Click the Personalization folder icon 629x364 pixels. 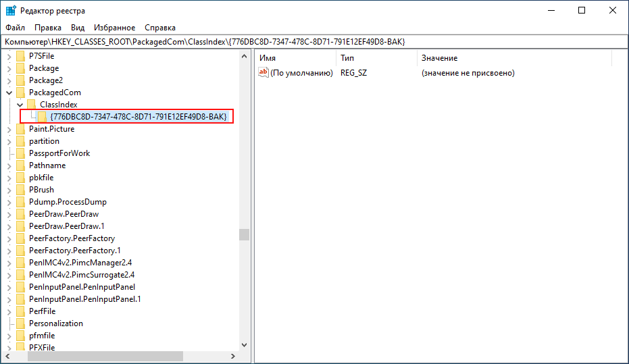(20, 323)
